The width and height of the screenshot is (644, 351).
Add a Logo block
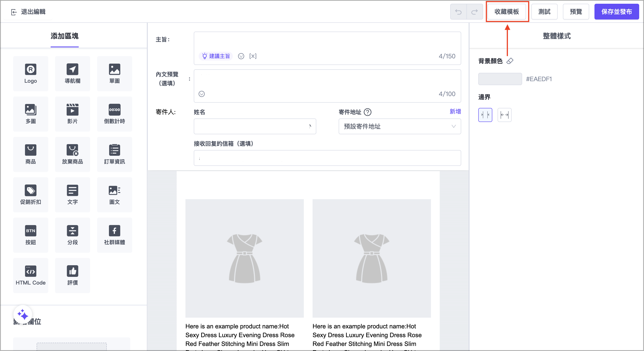pos(30,73)
